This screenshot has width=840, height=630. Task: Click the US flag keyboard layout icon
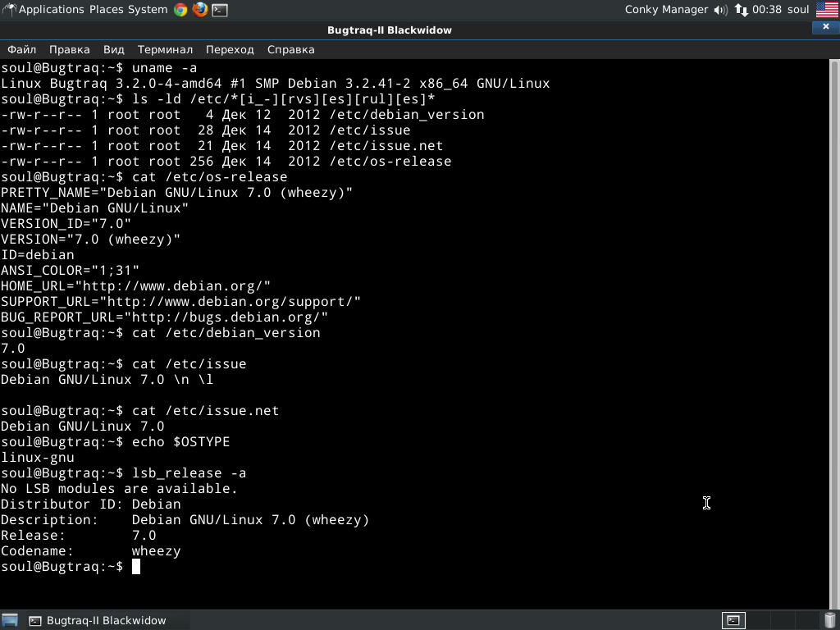tap(827, 10)
